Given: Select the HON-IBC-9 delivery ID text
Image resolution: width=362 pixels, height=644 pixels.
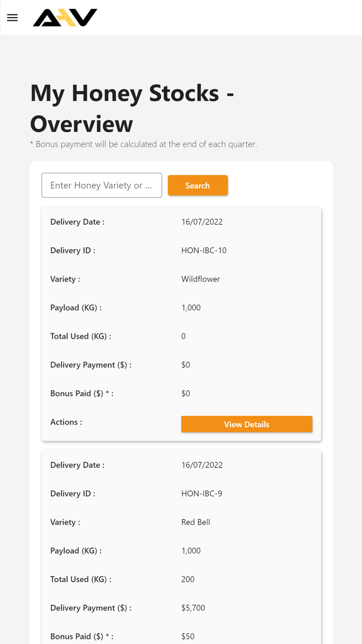Looking at the screenshot, I should (202, 494).
